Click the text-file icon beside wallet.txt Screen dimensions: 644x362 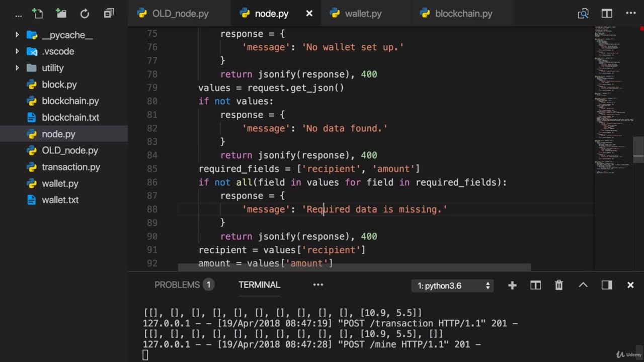32,200
